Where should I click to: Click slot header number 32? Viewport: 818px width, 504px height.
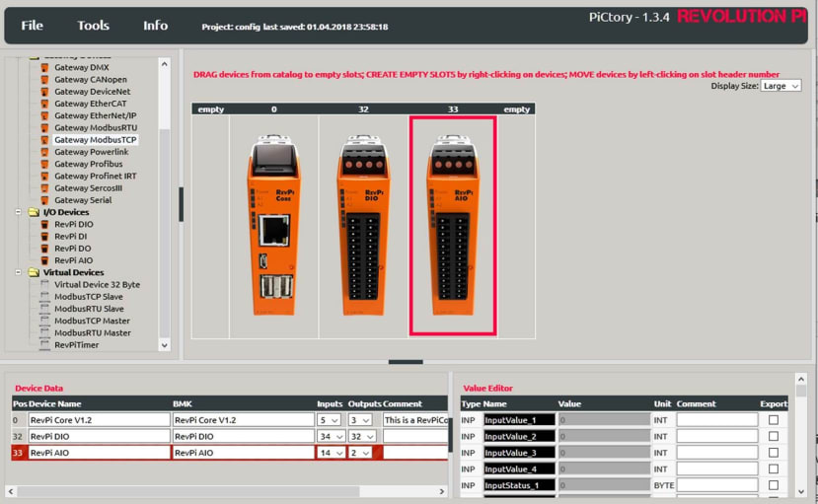tap(363, 109)
